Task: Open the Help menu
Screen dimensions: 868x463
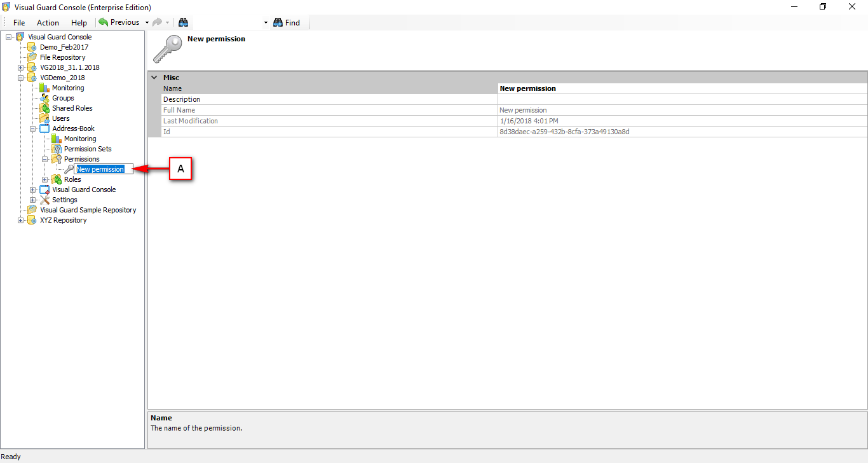Action: pyautogui.click(x=79, y=22)
